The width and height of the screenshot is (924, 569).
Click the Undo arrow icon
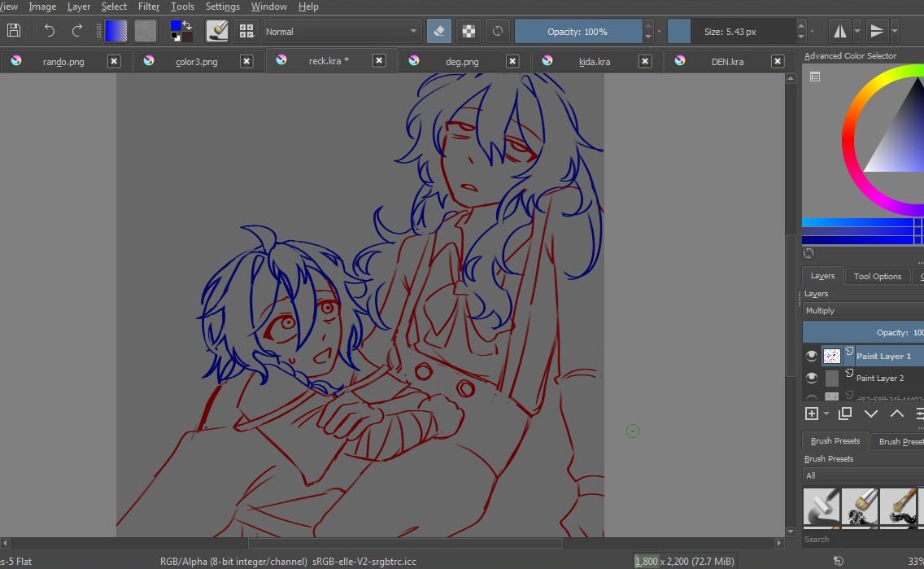48,30
